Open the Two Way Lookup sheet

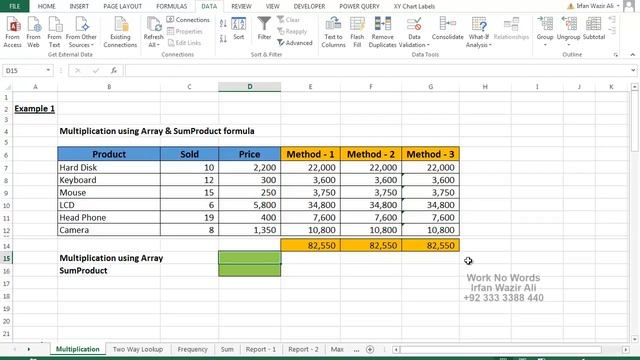[x=138, y=349]
